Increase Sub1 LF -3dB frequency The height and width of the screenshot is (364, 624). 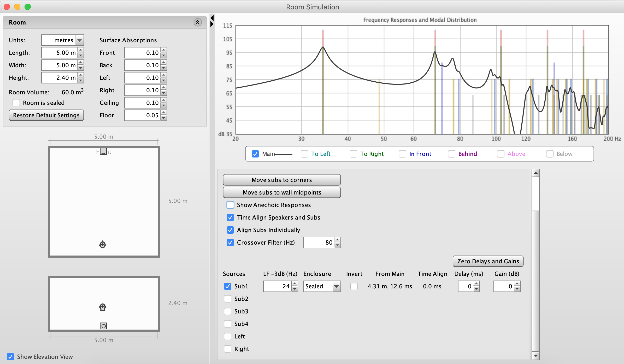click(x=295, y=283)
